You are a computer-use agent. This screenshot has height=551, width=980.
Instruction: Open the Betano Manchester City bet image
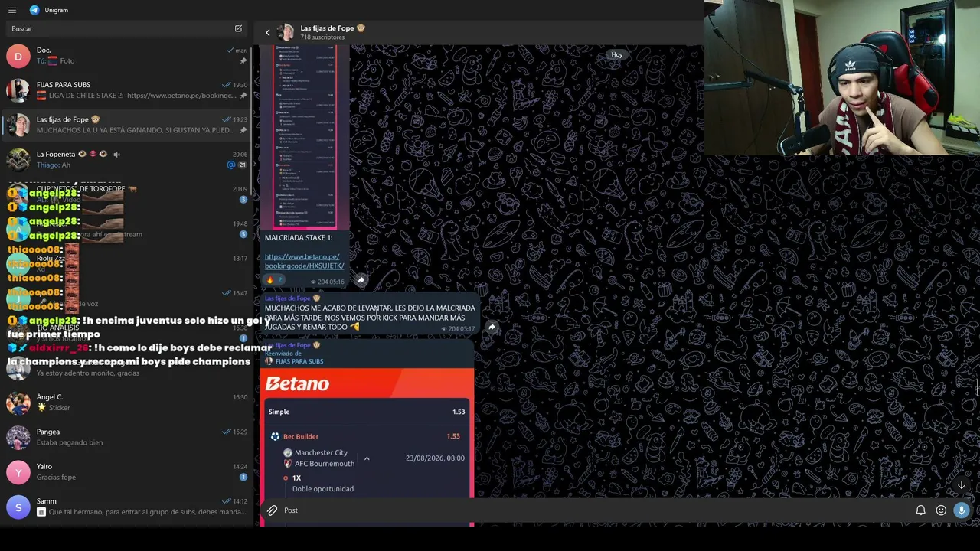(x=367, y=446)
